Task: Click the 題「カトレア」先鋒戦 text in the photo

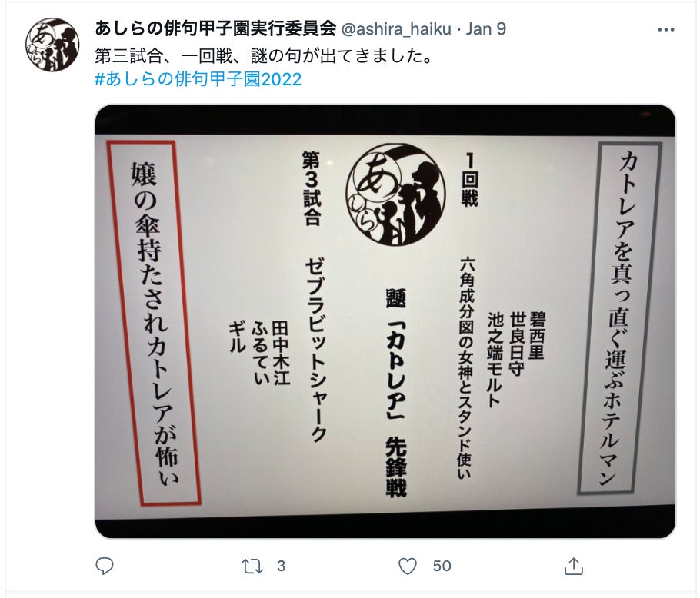Action: click(x=396, y=393)
